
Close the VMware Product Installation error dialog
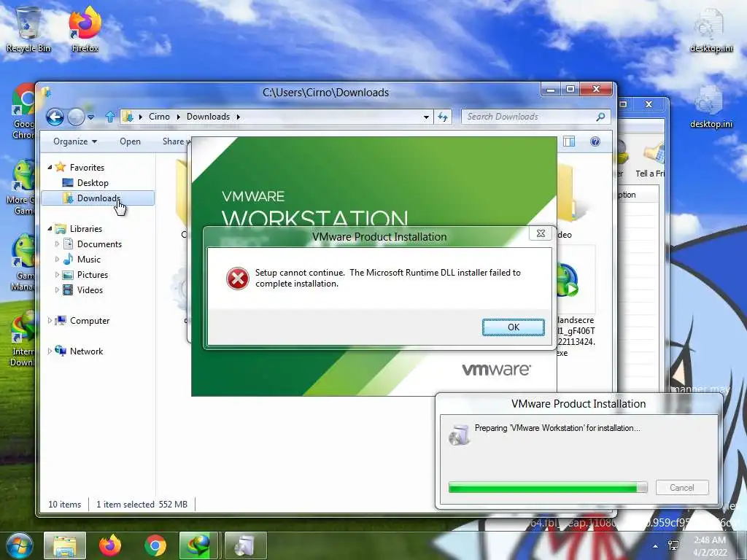[541, 233]
